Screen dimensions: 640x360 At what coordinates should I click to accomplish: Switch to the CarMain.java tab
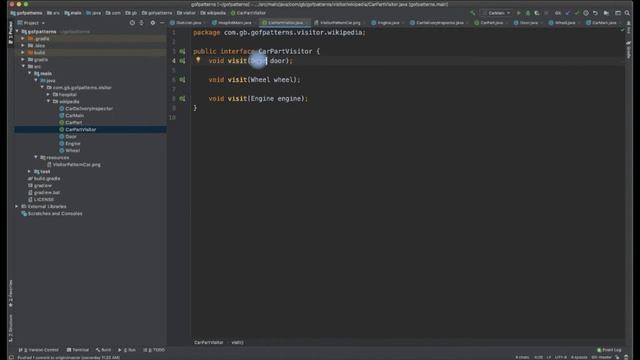pyautogui.click(x=602, y=23)
